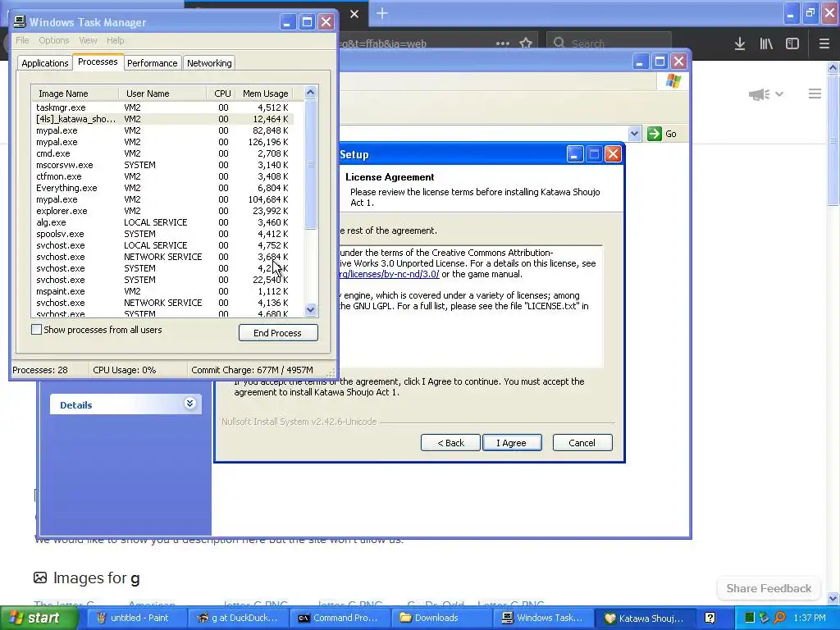Select Everything.exe process row
This screenshot has width=840, height=630.
[x=163, y=188]
